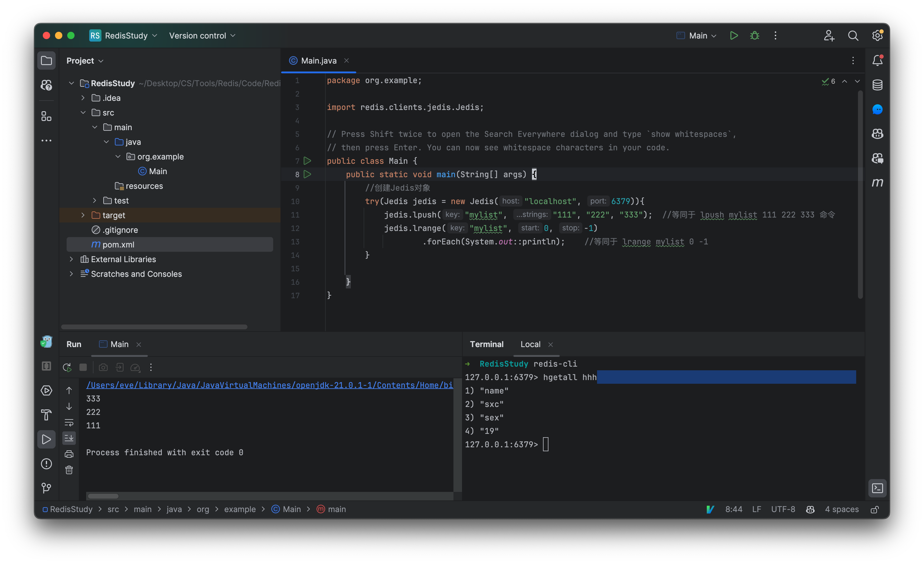Open editor tab options menu
This screenshot has width=924, height=564.
[x=853, y=61]
